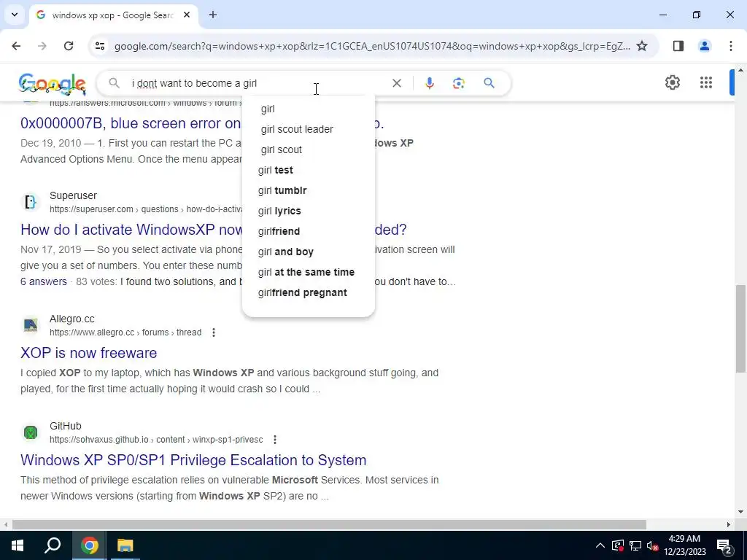Screen dimensions: 747x560
Task: Choose the "girl test" suggestion
Action: (309, 171)
